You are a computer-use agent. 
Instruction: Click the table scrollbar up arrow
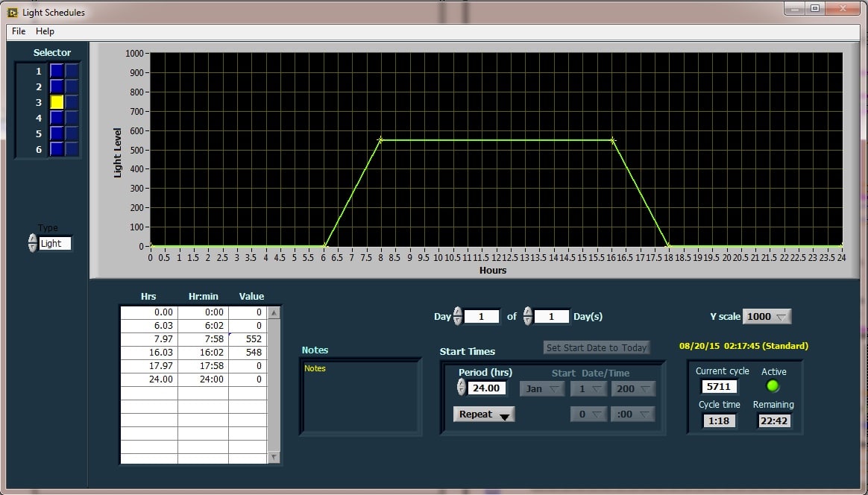pos(274,313)
